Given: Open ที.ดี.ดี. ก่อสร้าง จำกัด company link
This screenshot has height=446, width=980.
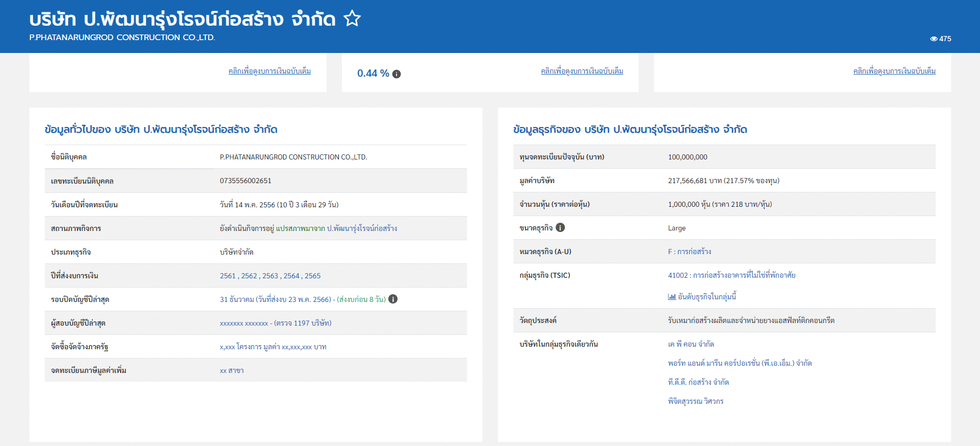Looking at the screenshot, I should (x=698, y=382).
